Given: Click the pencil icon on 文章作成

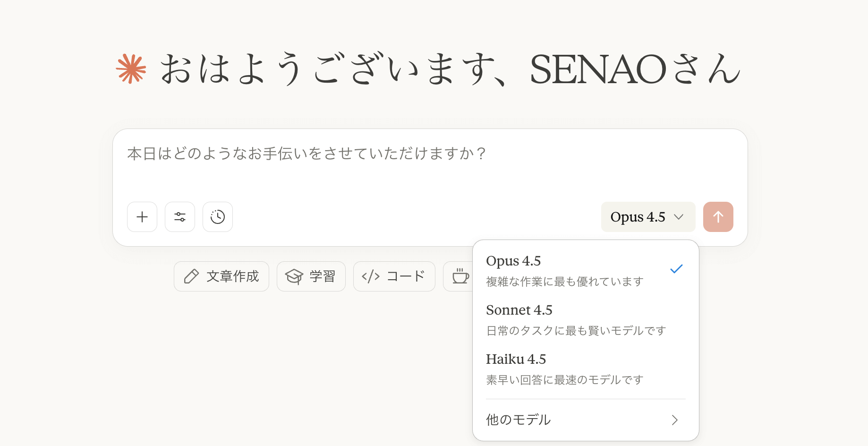Looking at the screenshot, I should [191, 276].
